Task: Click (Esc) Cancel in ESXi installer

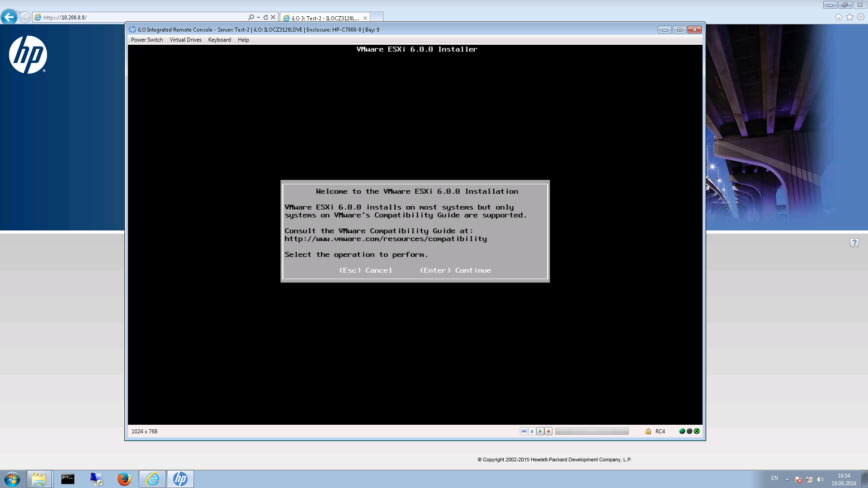Action: click(366, 270)
